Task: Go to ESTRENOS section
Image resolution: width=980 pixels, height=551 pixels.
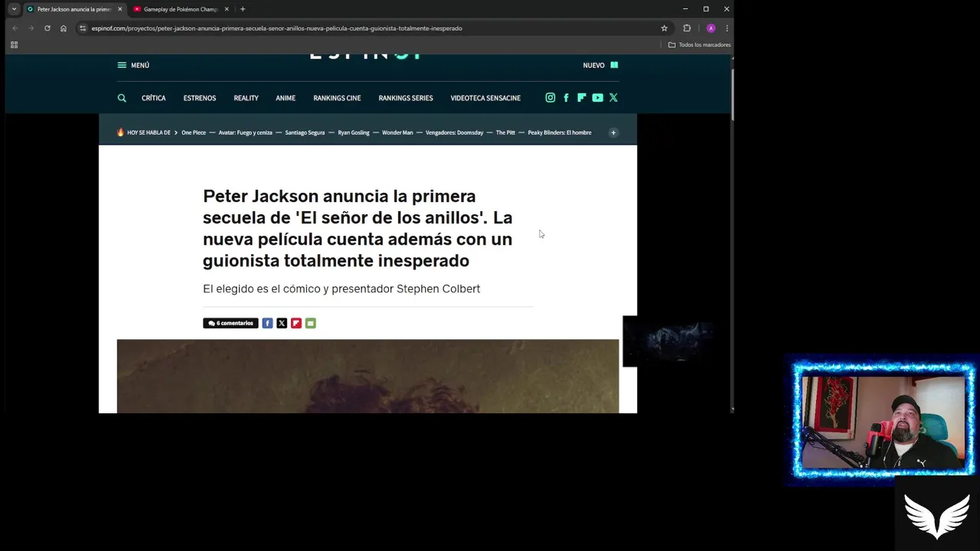Action: [200, 98]
